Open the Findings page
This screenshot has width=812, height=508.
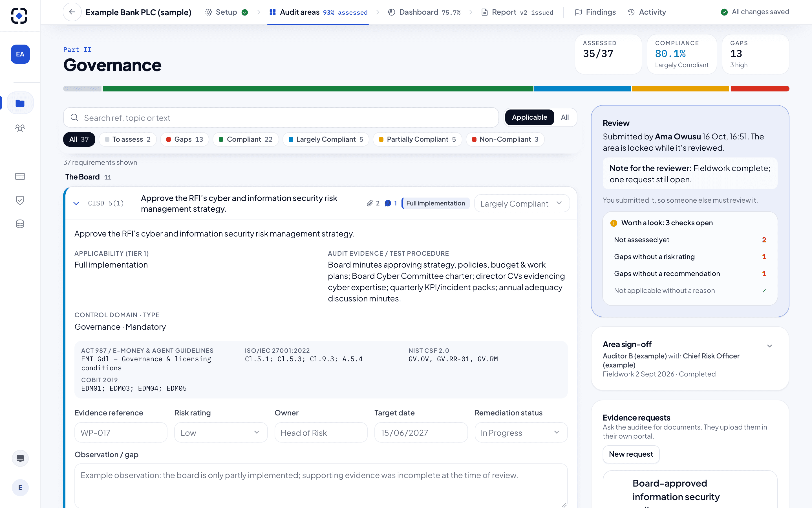(x=595, y=12)
